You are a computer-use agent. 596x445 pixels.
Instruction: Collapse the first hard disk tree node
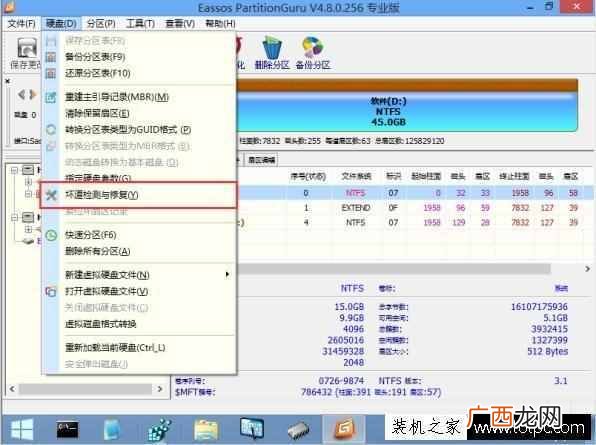[14, 170]
